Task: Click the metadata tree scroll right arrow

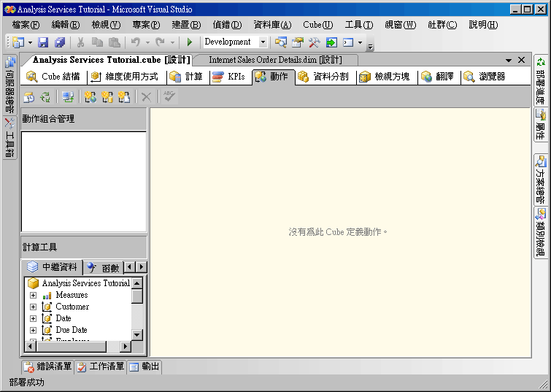Action: point(125,347)
